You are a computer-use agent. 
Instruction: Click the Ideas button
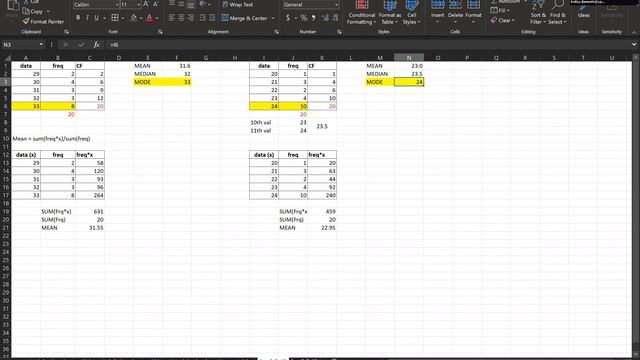[x=584, y=11]
